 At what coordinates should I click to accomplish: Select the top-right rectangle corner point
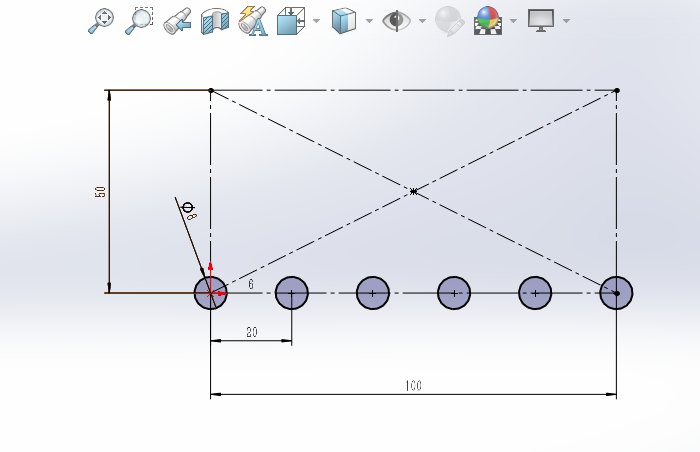[x=617, y=91]
